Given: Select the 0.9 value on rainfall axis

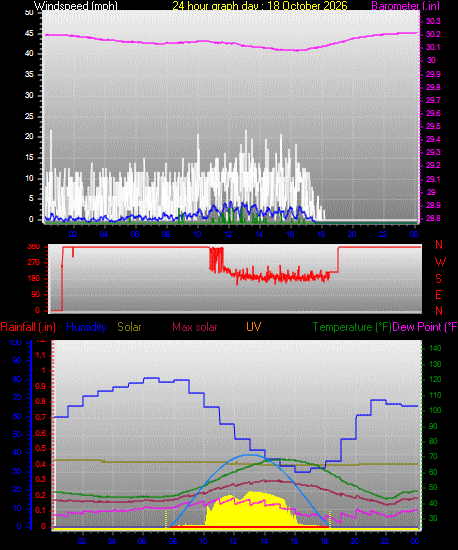Looking at the screenshot, I should (41, 386).
